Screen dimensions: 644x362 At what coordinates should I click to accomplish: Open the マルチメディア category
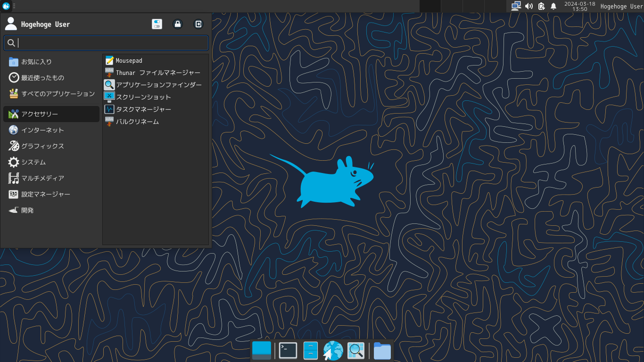point(51,178)
